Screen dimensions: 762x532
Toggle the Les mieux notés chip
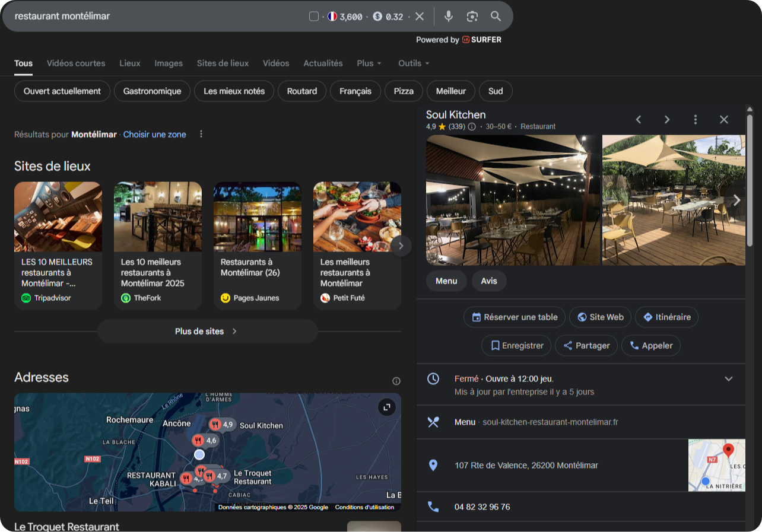[x=234, y=91]
